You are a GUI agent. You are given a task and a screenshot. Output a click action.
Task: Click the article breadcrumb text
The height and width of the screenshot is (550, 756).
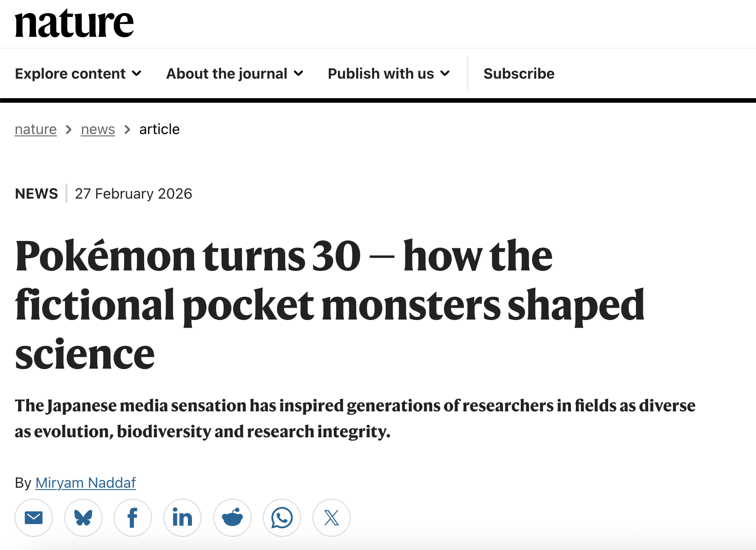[159, 130]
